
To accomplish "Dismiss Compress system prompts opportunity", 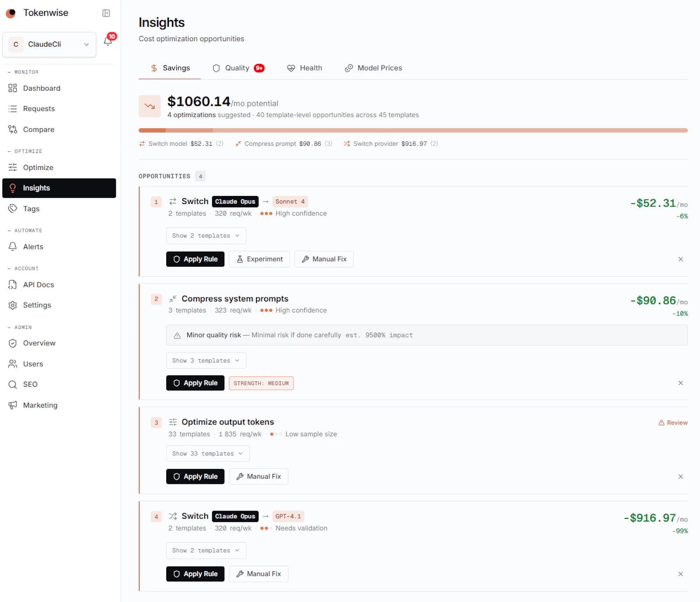I will pyautogui.click(x=681, y=383).
